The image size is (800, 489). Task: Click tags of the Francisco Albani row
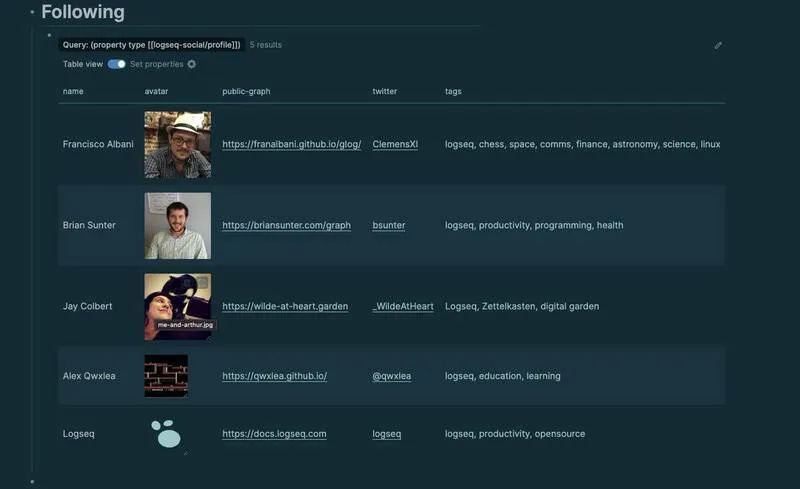click(582, 144)
